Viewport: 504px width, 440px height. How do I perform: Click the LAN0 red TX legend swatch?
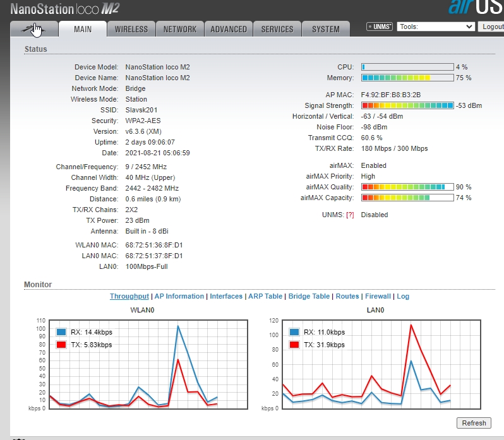click(x=294, y=345)
